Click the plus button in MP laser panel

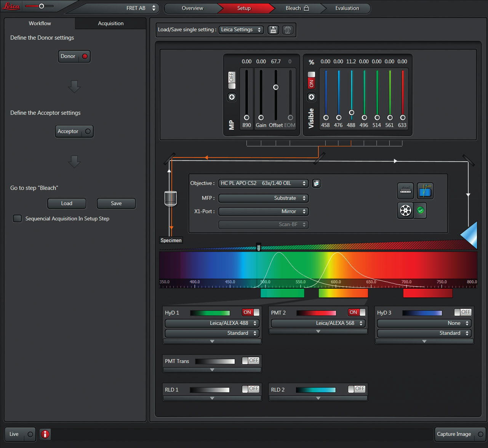(x=232, y=97)
